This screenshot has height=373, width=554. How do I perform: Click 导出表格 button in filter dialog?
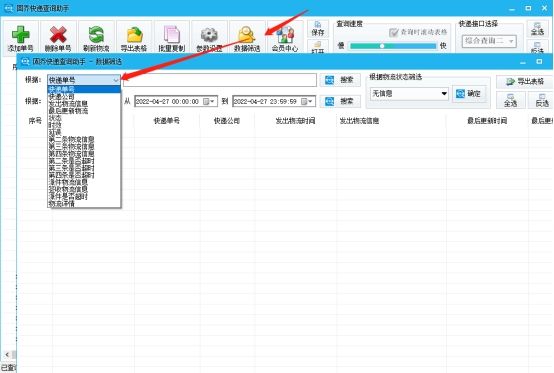[x=525, y=82]
